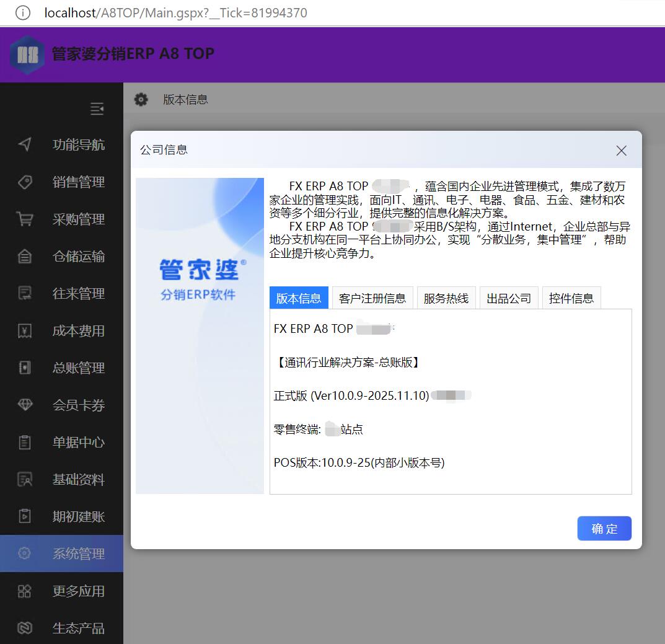The image size is (665, 644).
Task: Close the 公司信息 dialog
Action: [x=622, y=151]
